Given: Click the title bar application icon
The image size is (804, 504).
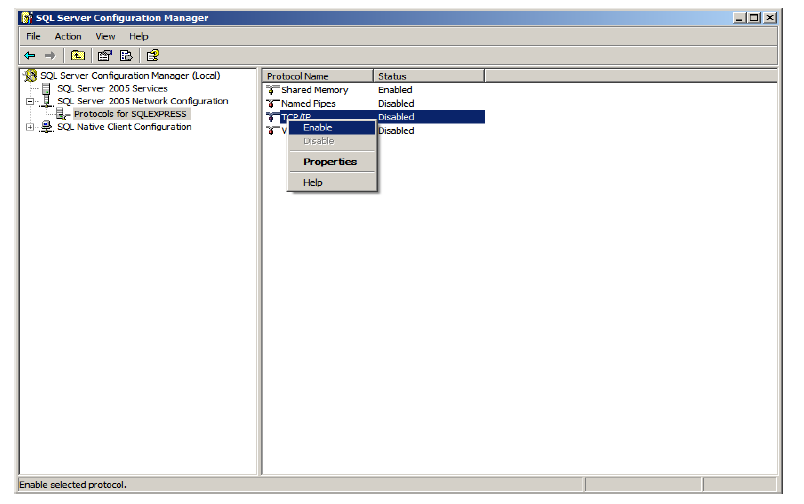Looking at the screenshot, I should (27, 18).
